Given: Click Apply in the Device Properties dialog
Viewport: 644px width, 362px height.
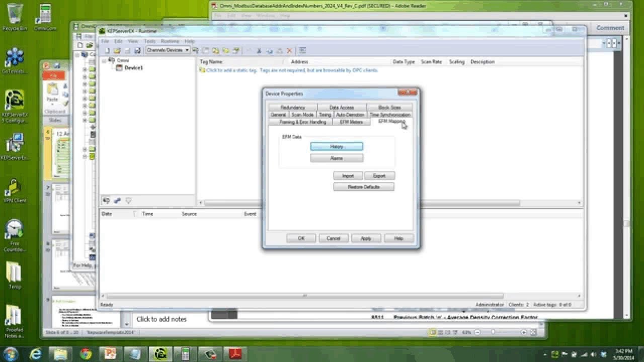Looking at the screenshot, I should [366, 238].
